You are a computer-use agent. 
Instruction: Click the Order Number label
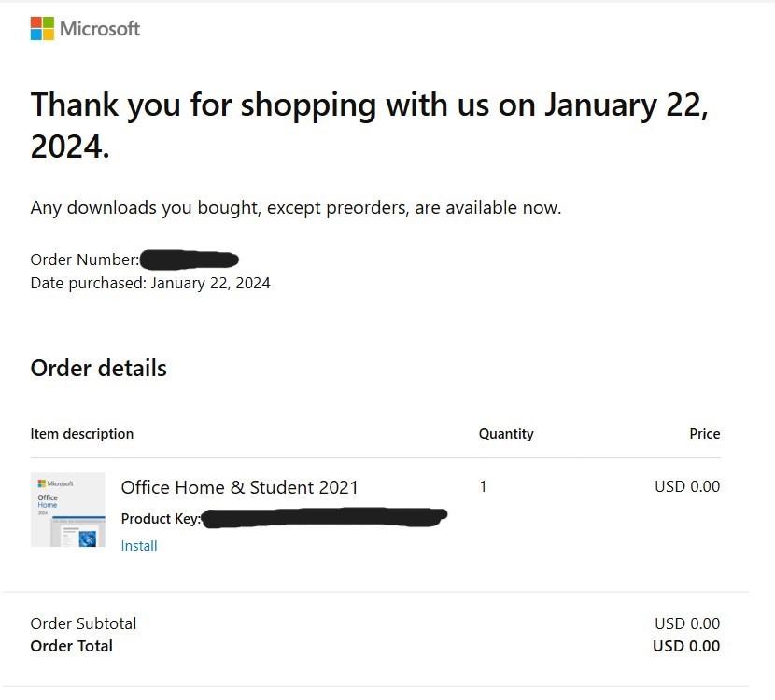84,259
